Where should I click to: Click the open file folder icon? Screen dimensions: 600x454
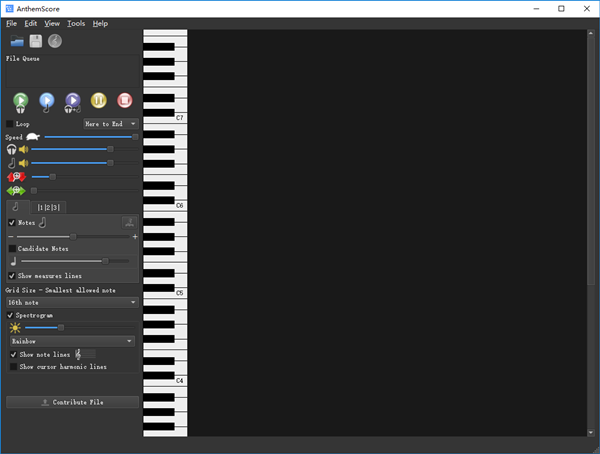tap(18, 41)
